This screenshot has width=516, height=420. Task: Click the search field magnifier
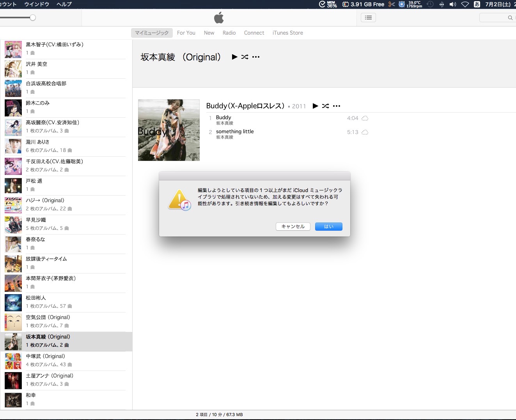[510, 18]
